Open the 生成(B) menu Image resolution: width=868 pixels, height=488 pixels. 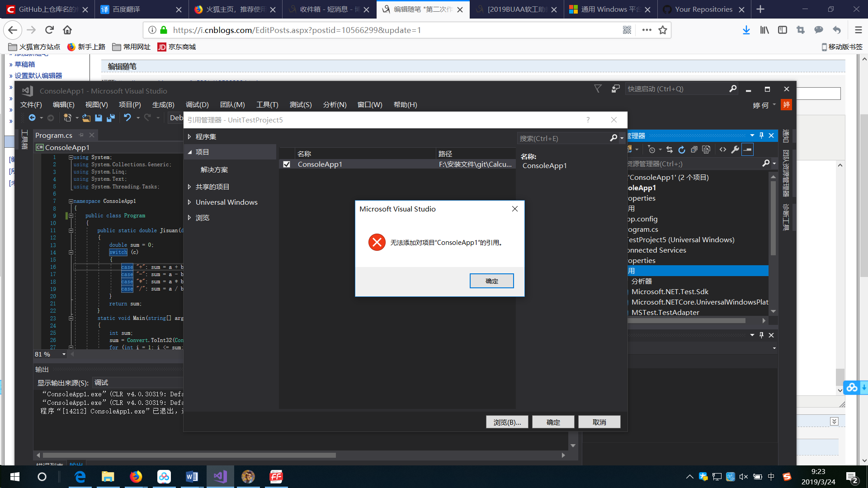[163, 105]
